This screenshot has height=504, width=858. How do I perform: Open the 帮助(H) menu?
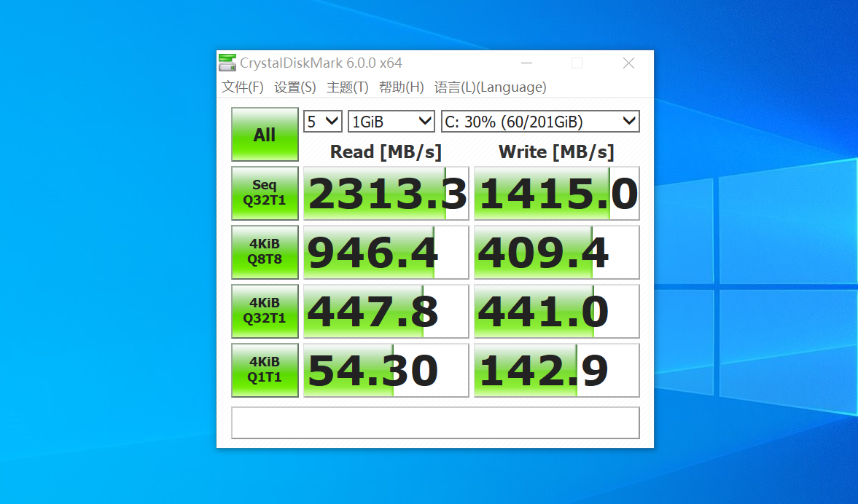click(x=401, y=87)
